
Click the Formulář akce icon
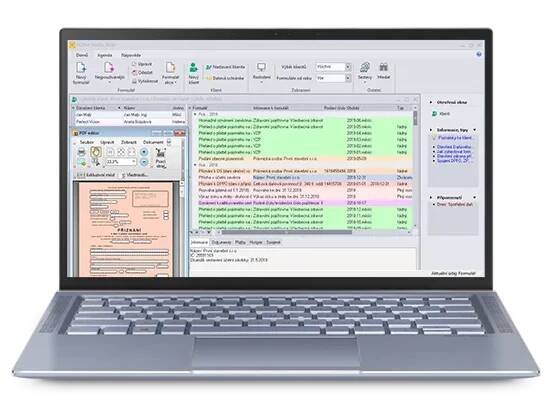coord(170,68)
